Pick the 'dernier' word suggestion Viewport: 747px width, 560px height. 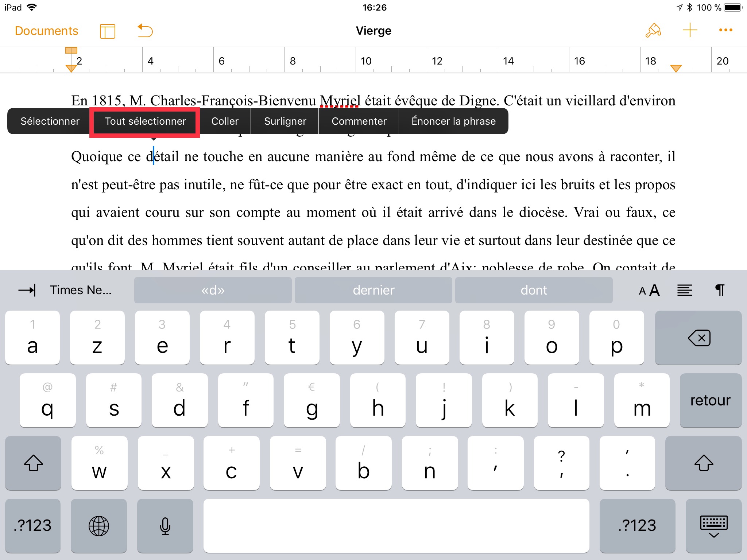pos(373,290)
